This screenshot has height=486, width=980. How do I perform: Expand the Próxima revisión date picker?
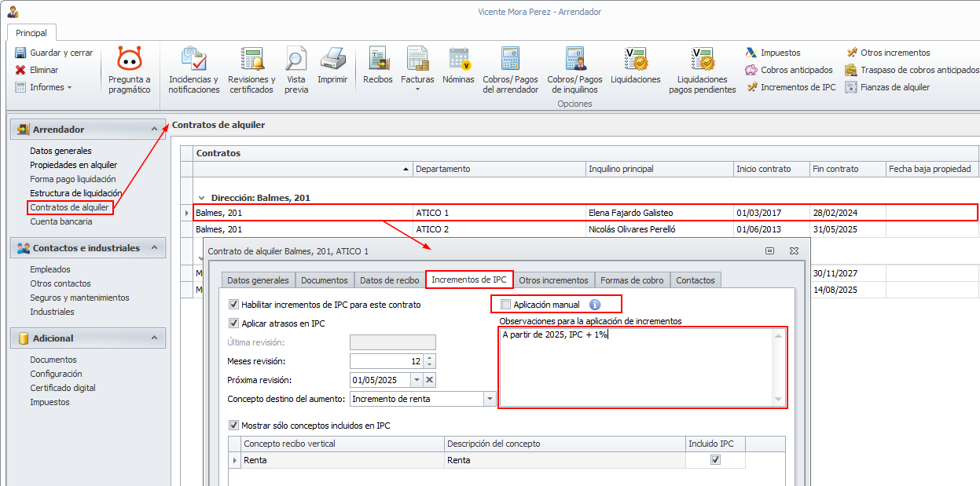tap(417, 380)
